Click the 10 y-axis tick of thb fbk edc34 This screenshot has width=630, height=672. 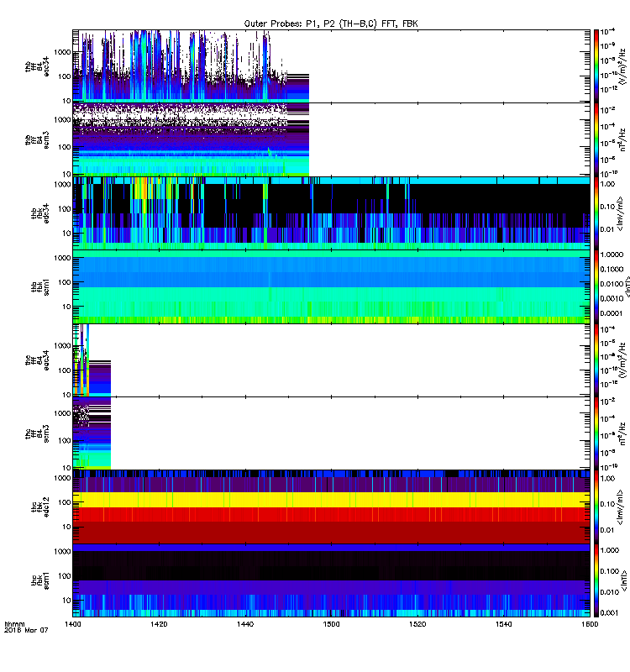tap(67, 234)
